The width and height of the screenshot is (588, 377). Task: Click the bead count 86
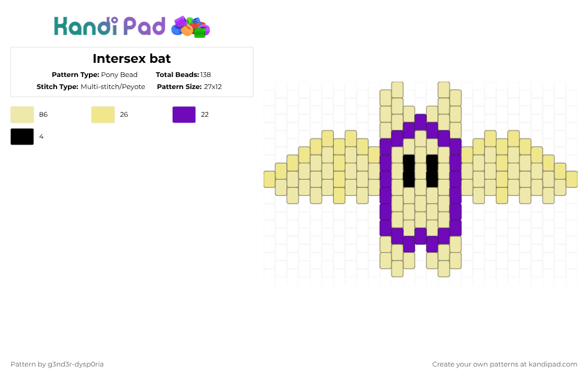pos(43,115)
